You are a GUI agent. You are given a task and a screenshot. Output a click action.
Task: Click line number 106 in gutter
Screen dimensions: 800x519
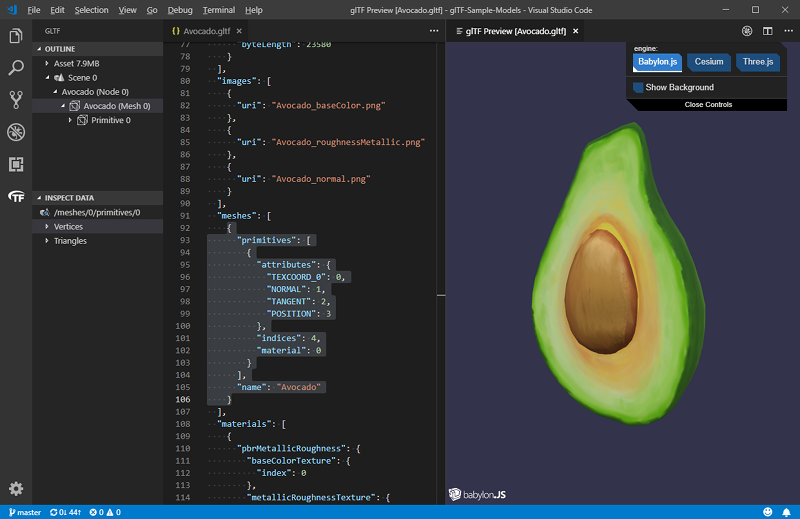(x=183, y=400)
